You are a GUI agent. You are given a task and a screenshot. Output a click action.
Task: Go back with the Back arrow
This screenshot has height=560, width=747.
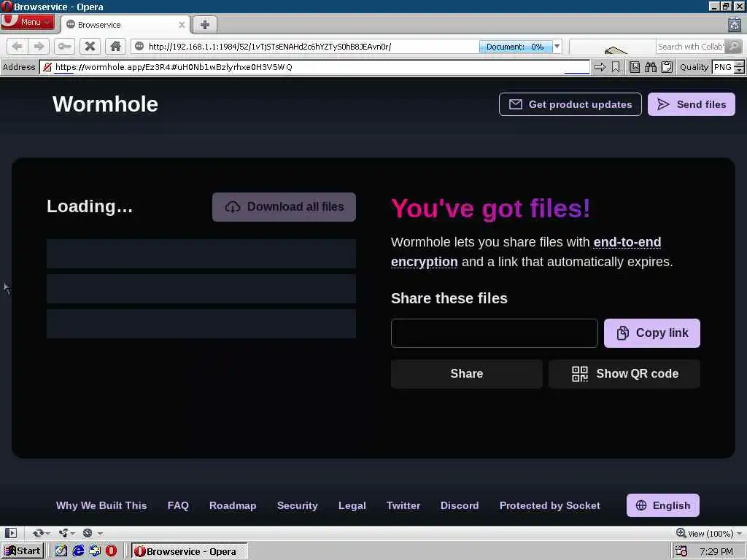coord(18,46)
